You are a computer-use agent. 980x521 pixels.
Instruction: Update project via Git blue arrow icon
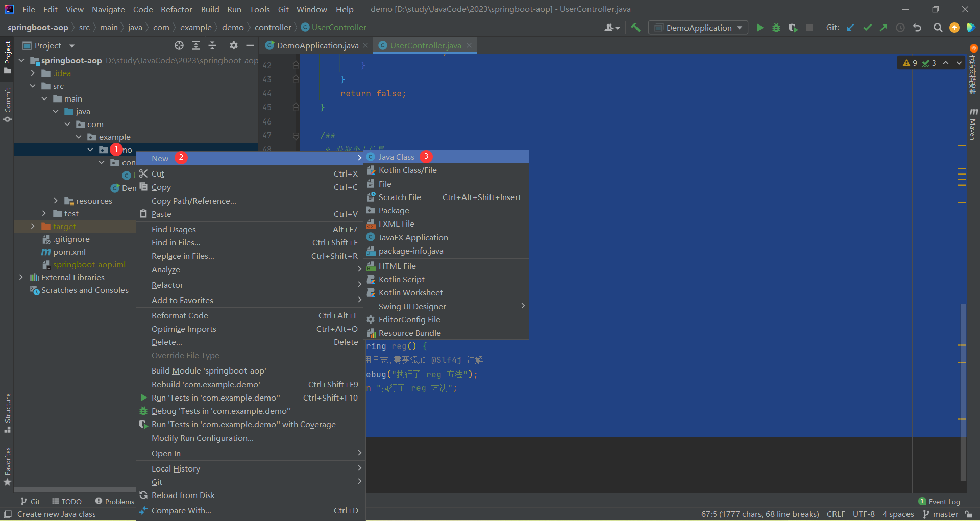(x=850, y=28)
